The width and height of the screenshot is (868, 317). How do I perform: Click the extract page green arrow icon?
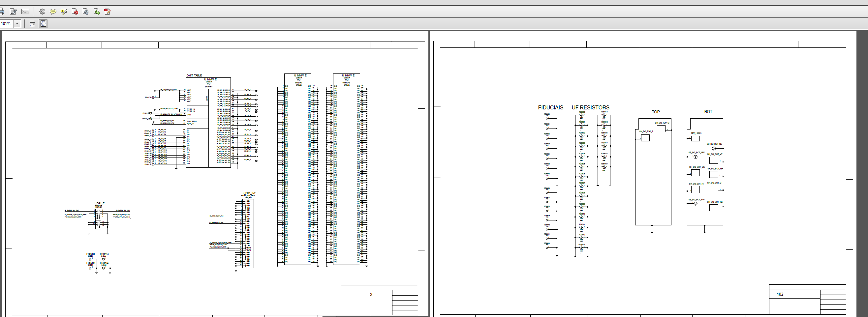[97, 12]
